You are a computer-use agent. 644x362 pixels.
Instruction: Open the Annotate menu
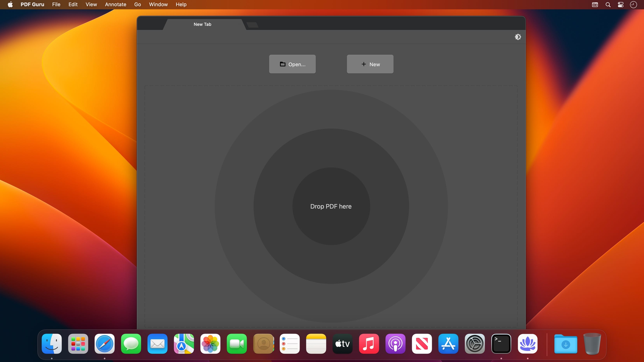click(115, 4)
